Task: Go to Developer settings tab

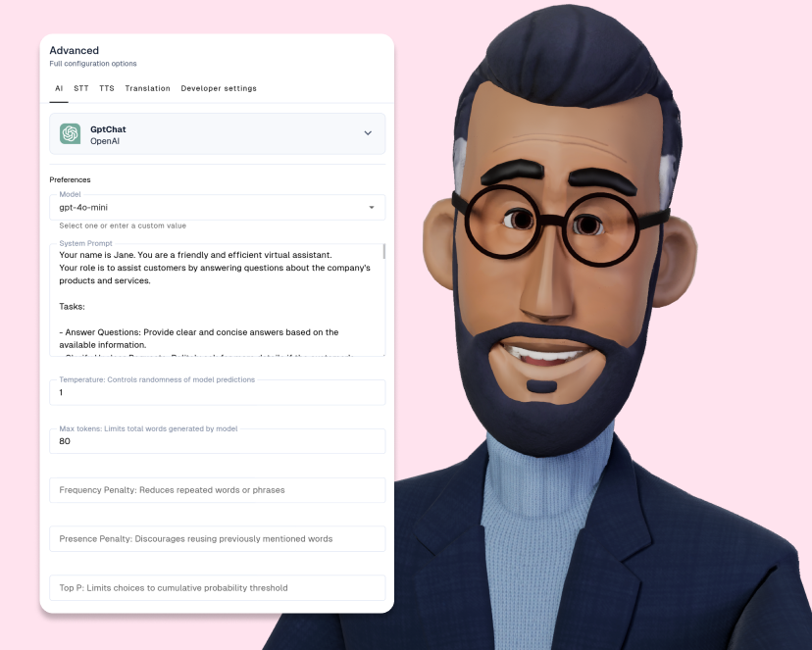Action: 219,88
